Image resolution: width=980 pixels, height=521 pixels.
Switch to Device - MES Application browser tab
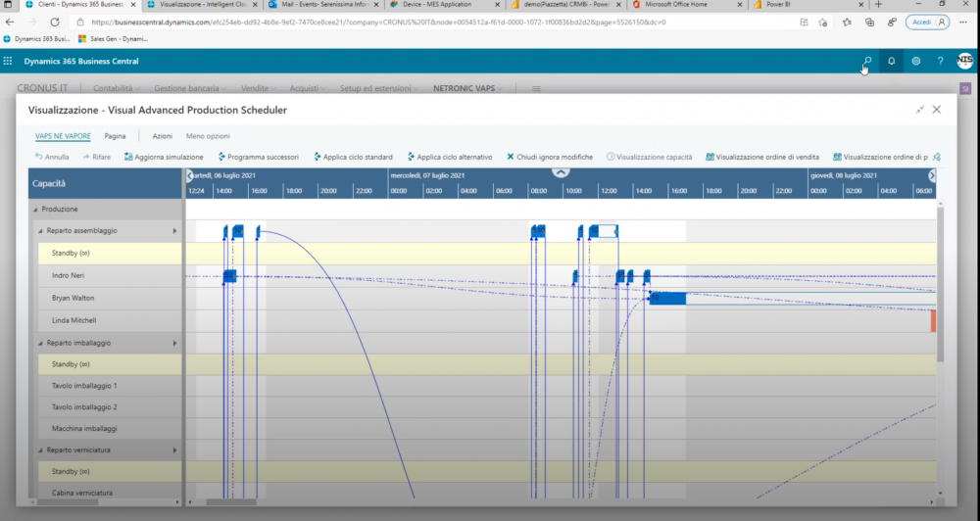click(443, 4)
